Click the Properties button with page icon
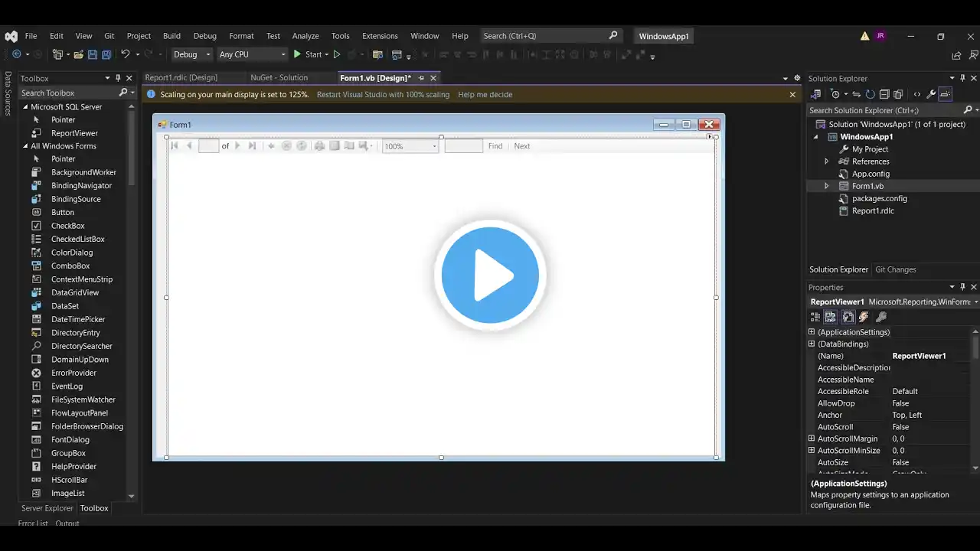This screenshot has width=980, height=551. click(x=848, y=317)
